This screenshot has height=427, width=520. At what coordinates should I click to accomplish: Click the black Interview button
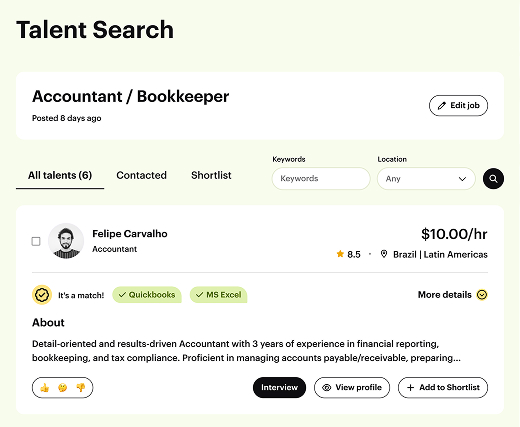point(279,387)
